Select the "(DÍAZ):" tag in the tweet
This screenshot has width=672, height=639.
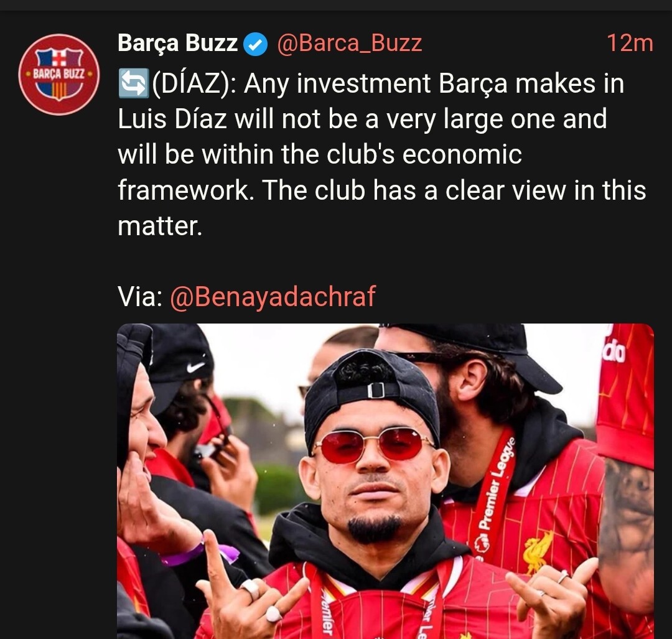coord(194,83)
